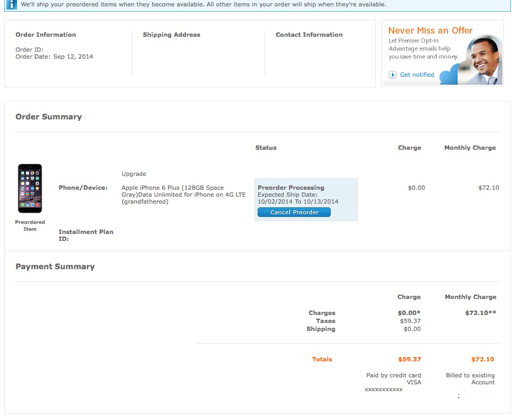The width and height of the screenshot is (512, 420).
Task: Click the smiling man photo in the offer ad
Action: (480, 60)
